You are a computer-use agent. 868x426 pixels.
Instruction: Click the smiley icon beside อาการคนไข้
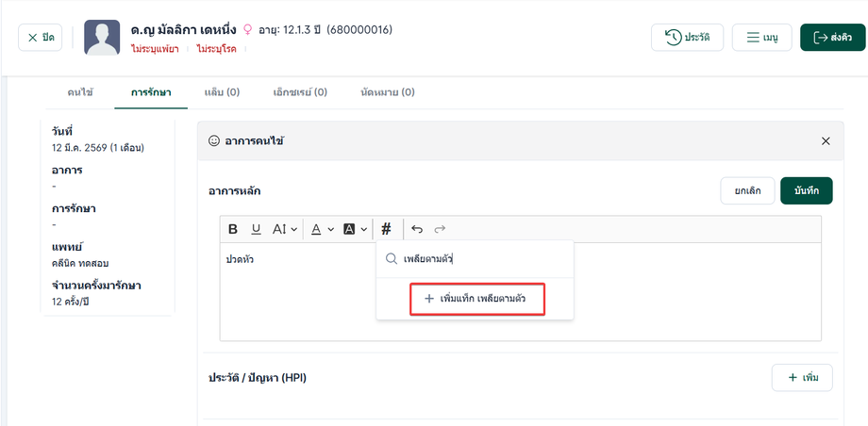(x=213, y=141)
